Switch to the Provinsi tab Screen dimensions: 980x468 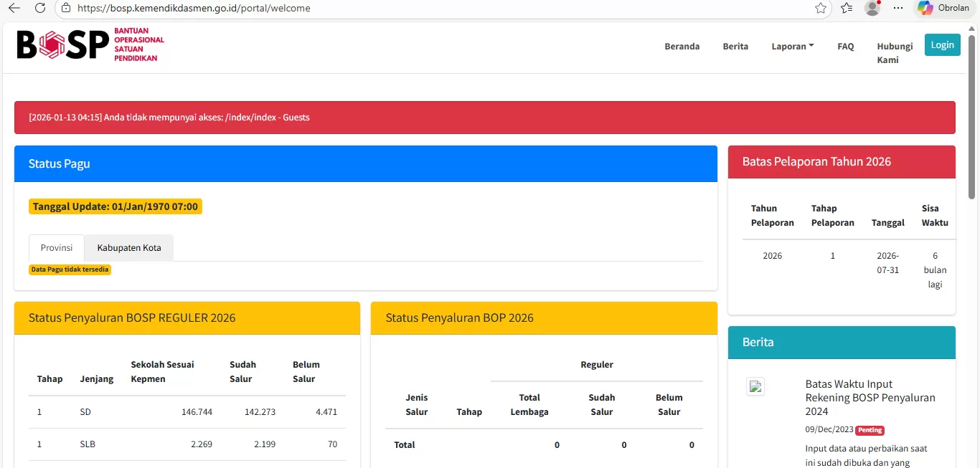(x=57, y=248)
